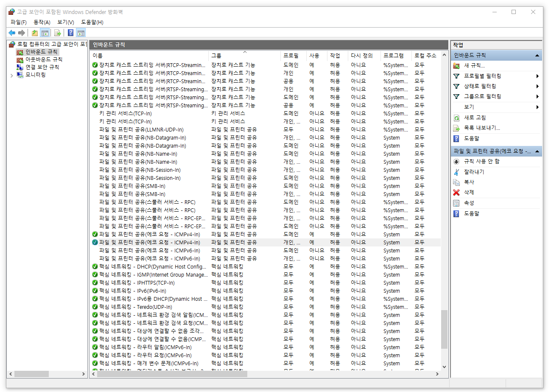Click 규칙 사용 안 함 to disable rule
Image resolution: width=551 pixels, height=392 pixels.
tap(481, 162)
